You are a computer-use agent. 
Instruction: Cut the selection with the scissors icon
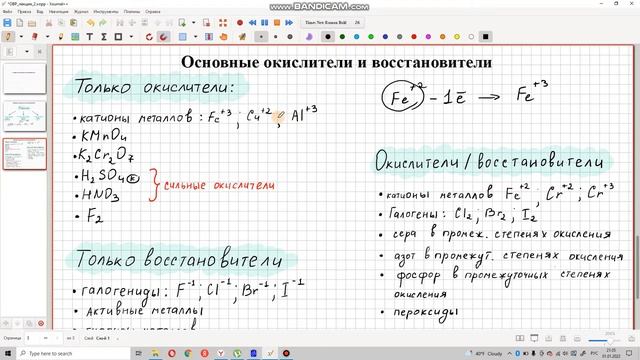click(48, 23)
